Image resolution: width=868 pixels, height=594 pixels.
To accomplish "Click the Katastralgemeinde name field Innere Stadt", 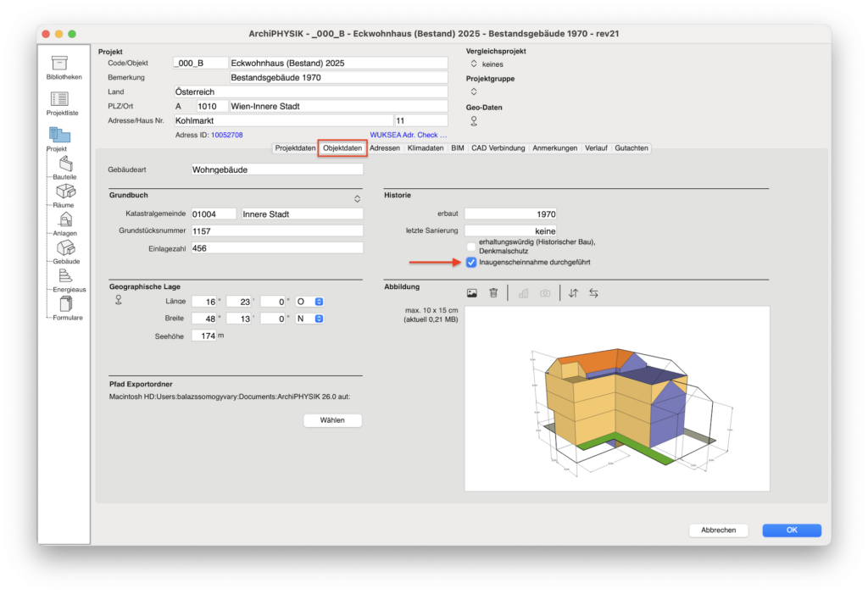I will 303,214.
